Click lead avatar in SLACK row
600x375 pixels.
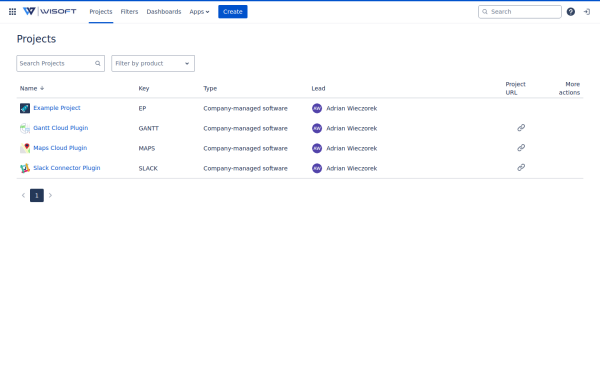click(x=317, y=168)
